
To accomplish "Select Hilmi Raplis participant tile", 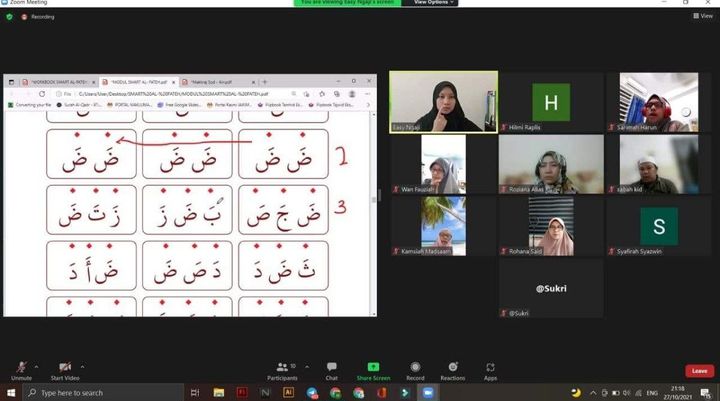I will (551, 102).
